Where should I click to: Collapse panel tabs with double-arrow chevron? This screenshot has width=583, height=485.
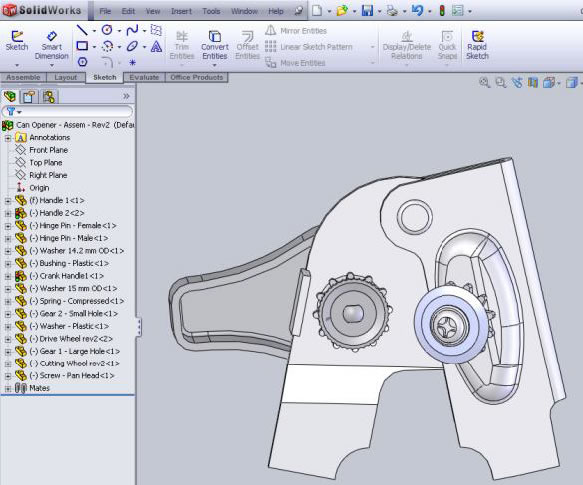126,96
